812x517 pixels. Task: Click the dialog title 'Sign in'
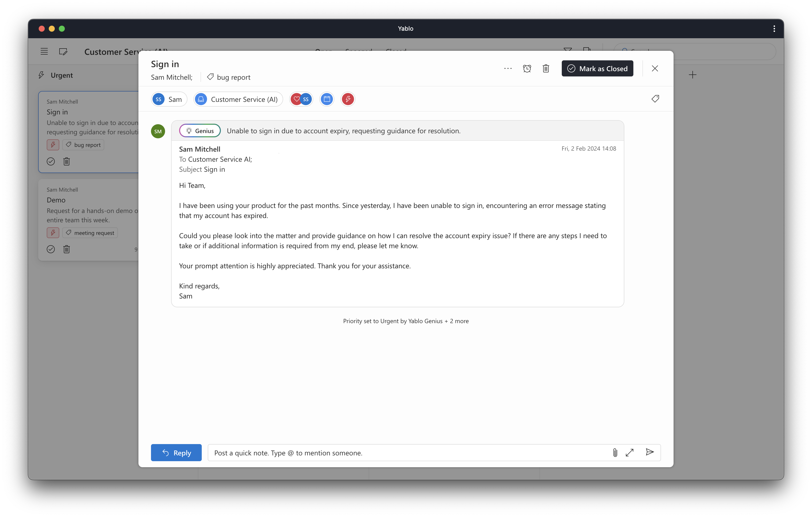pyautogui.click(x=165, y=64)
